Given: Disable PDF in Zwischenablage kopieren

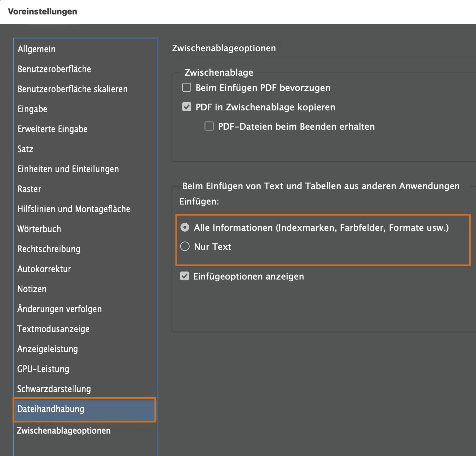Looking at the screenshot, I should pos(186,107).
